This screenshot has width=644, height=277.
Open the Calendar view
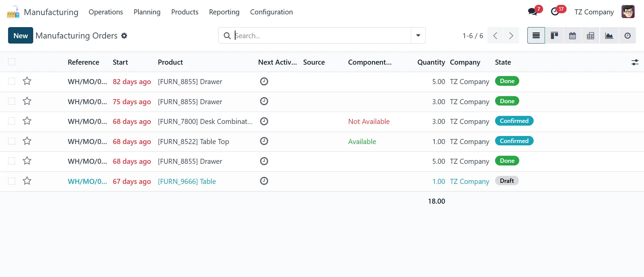coord(573,36)
